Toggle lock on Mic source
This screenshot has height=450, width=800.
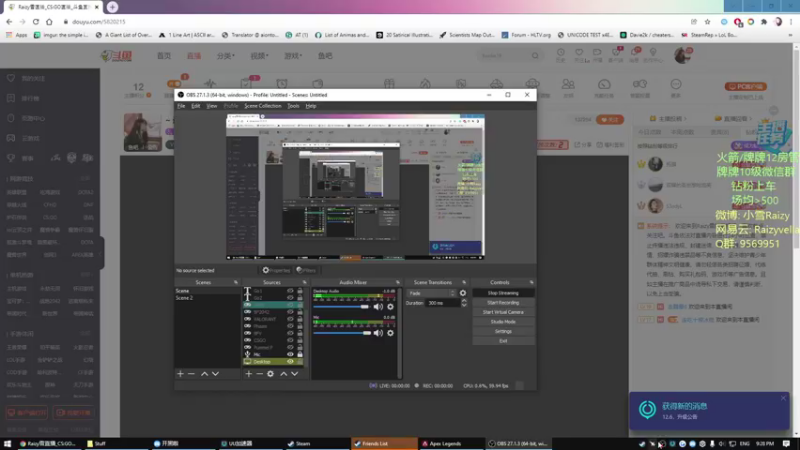click(x=300, y=354)
